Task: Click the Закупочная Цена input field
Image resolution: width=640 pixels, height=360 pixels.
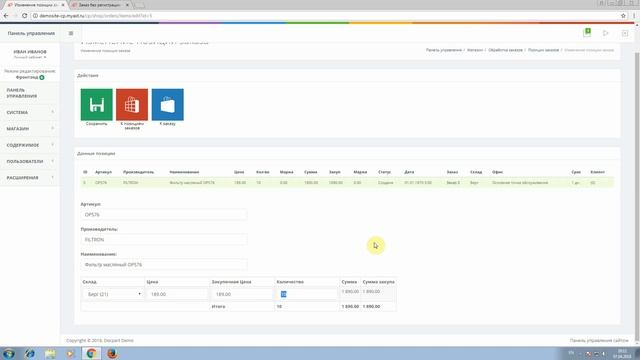Action: tap(242, 294)
